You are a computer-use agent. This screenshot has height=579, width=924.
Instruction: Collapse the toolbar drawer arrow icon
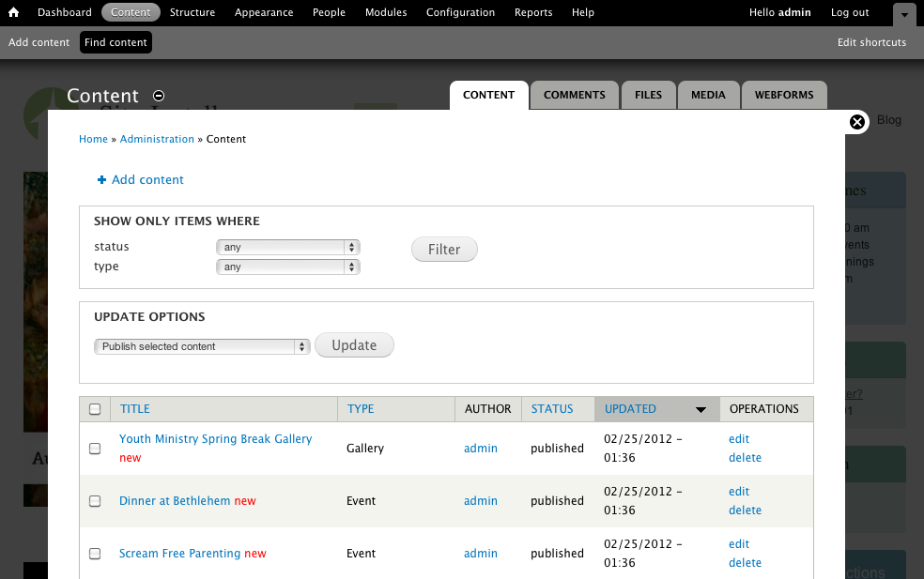coord(902,14)
